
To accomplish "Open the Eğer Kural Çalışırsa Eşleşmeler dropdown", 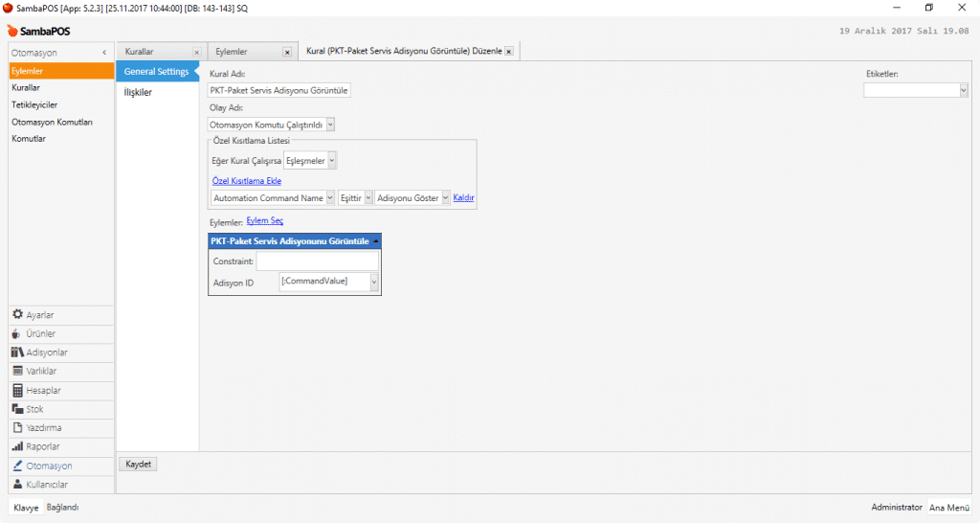I will [332, 161].
